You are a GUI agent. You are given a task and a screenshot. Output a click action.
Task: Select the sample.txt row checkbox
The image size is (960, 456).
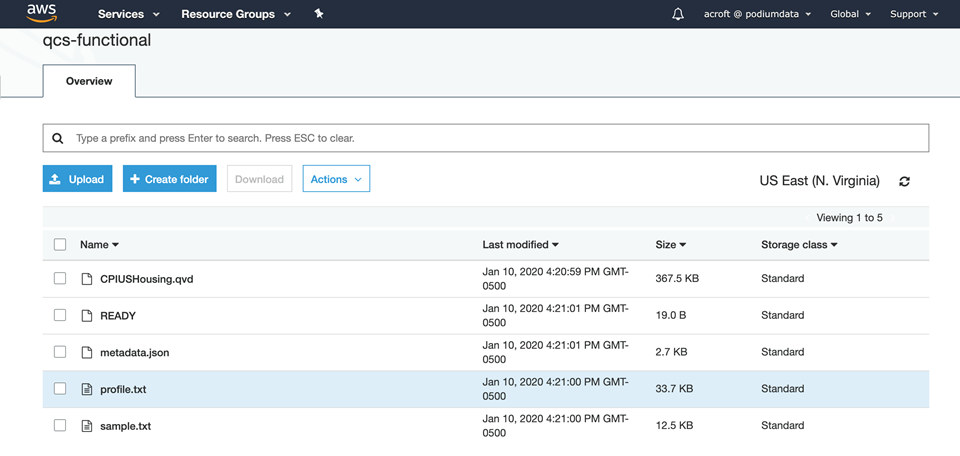tap(60, 426)
